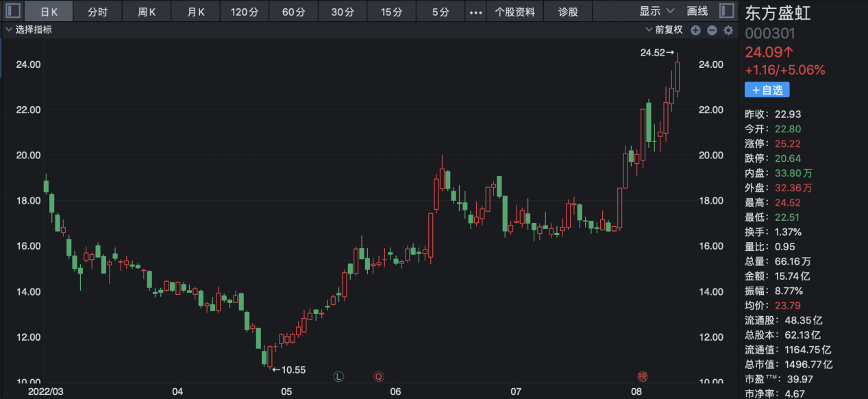
Task: Expand the 选择指标 dropdown
Action: 29,30
